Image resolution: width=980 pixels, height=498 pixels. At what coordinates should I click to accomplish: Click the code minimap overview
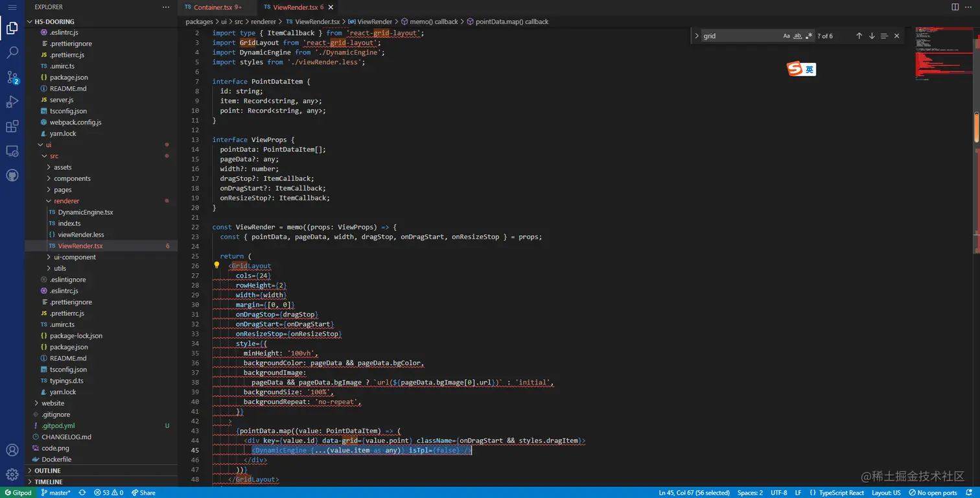point(943,54)
